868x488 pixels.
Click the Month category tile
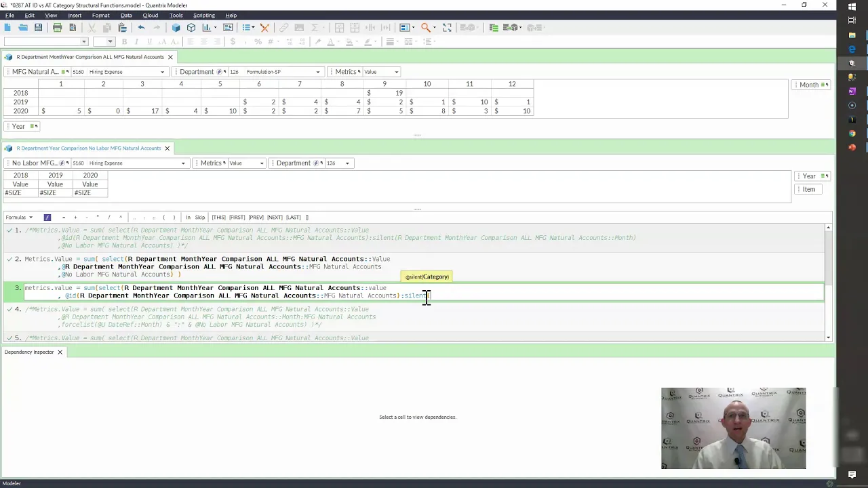(x=811, y=85)
